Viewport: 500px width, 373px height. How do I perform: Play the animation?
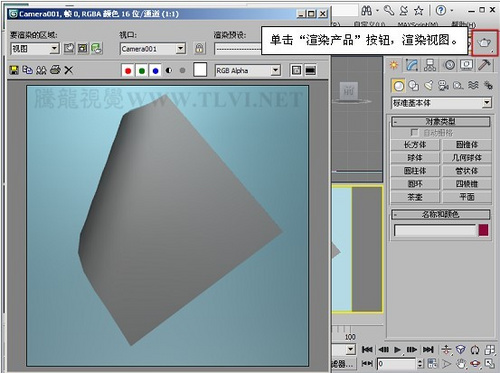pyautogui.click(x=397, y=350)
